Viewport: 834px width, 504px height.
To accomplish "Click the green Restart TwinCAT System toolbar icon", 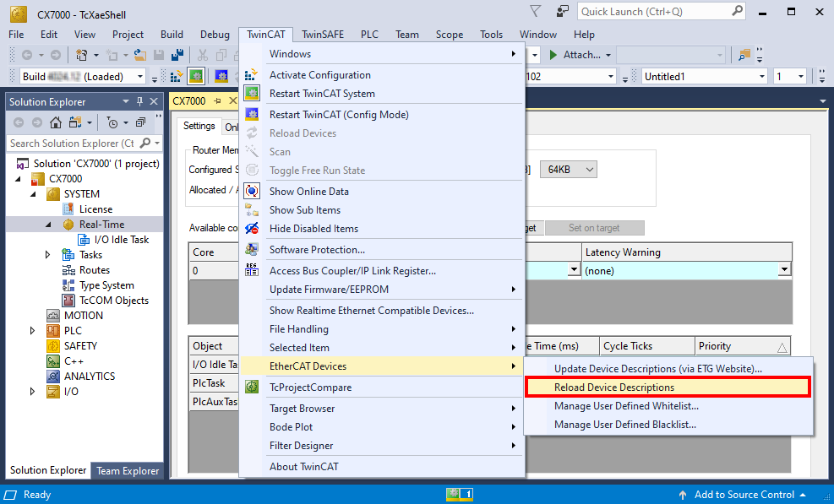I will 196,77.
